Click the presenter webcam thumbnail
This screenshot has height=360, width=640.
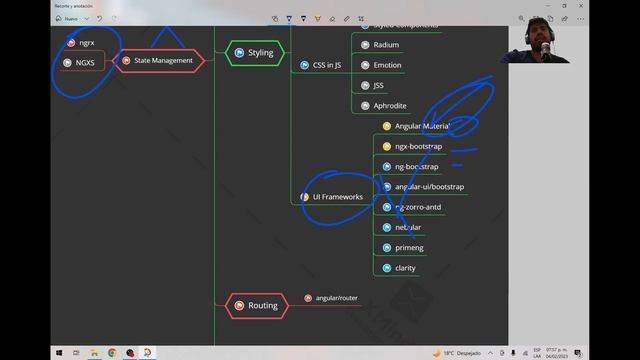(535, 40)
